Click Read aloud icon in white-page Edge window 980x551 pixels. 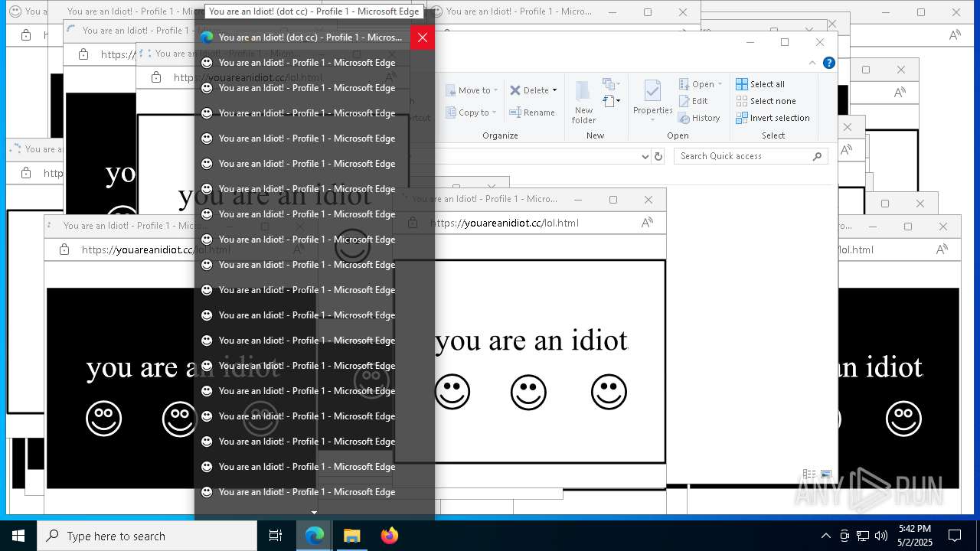(647, 223)
